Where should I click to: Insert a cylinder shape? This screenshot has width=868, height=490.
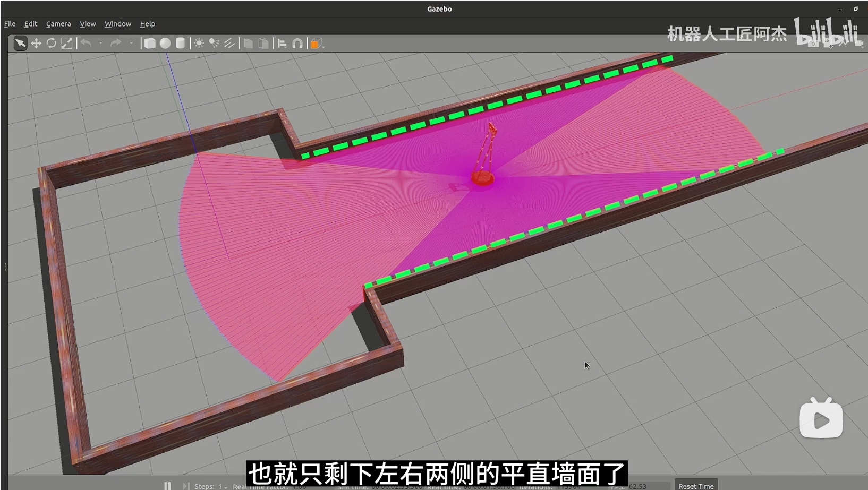(181, 43)
